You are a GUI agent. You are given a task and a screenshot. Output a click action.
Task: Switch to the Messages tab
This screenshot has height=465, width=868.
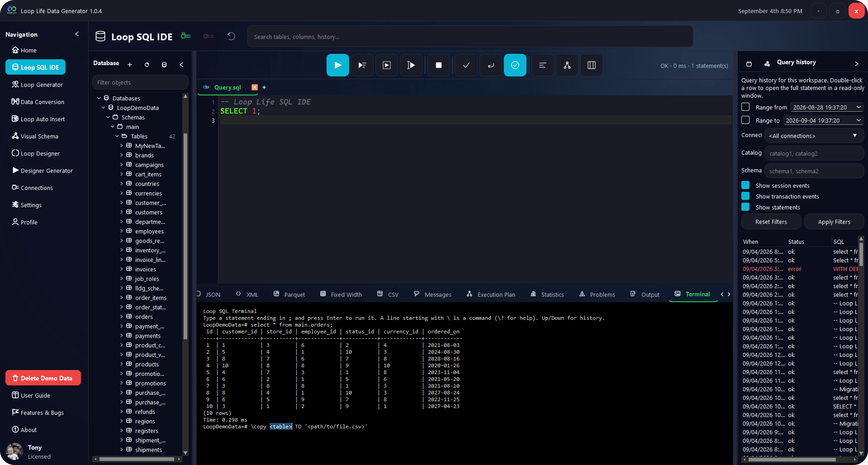(x=432, y=294)
